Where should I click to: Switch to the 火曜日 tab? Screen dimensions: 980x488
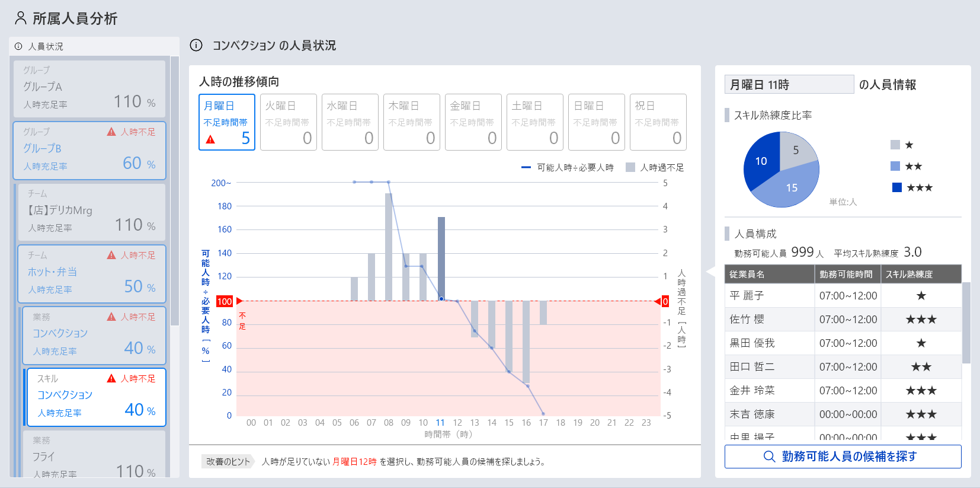(x=289, y=122)
